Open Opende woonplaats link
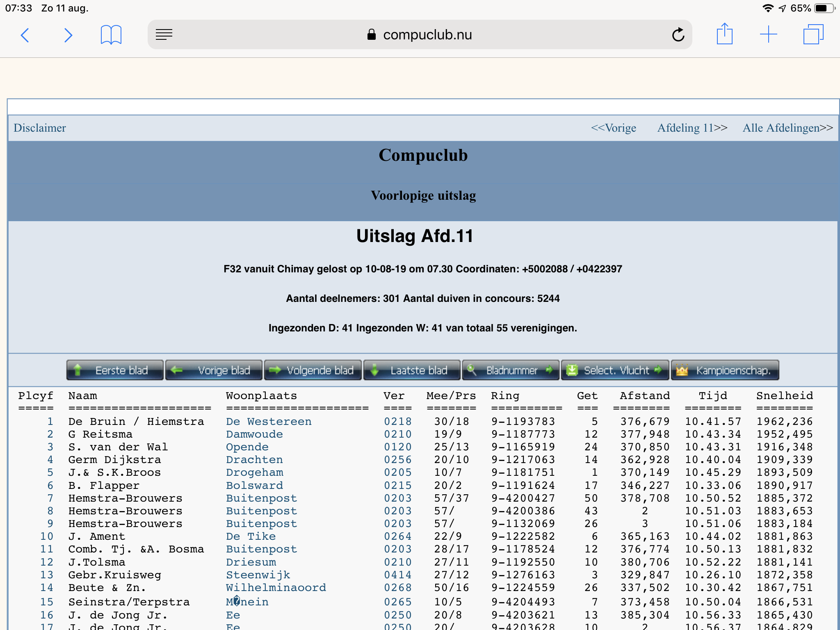Screen dimensions: 840x630 pos(247,447)
